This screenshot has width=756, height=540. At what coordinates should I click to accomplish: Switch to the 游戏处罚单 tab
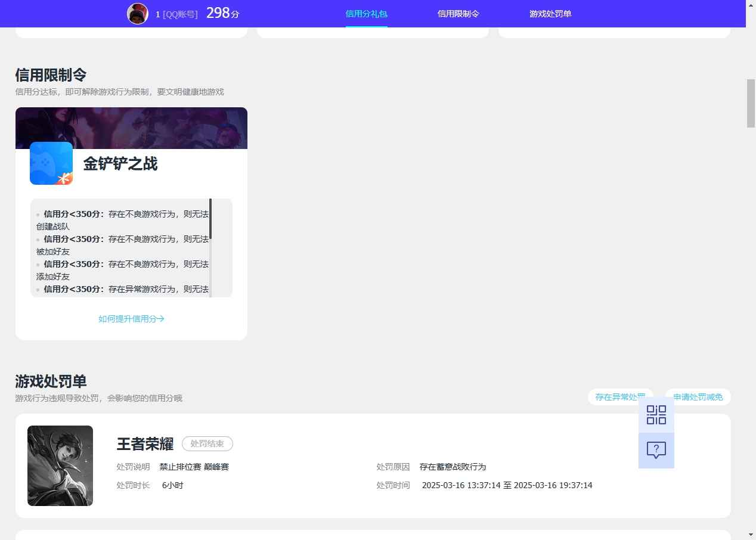tap(550, 14)
